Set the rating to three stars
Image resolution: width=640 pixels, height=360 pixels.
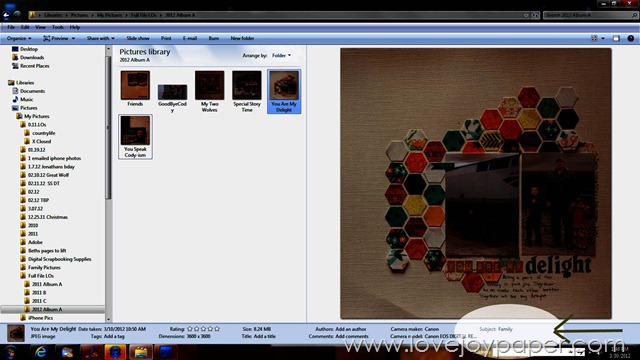[203, 329]
